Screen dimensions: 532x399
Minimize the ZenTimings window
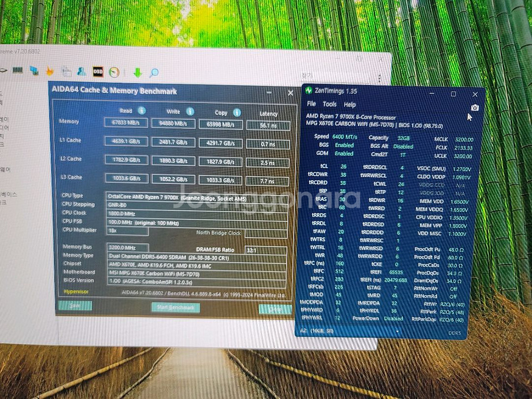coord(431,93)
